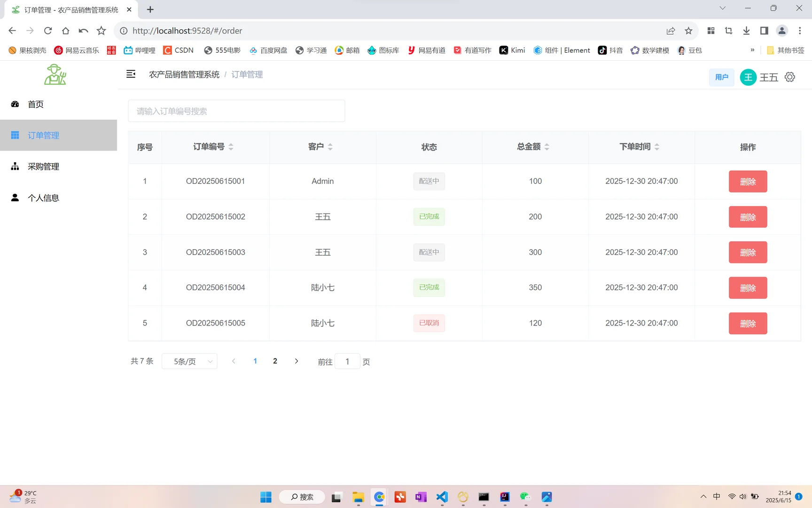812x508 pixels.
Task: Click the farmer logo above the sidebar
Action: pyautogui.click(x=55, y=74)
